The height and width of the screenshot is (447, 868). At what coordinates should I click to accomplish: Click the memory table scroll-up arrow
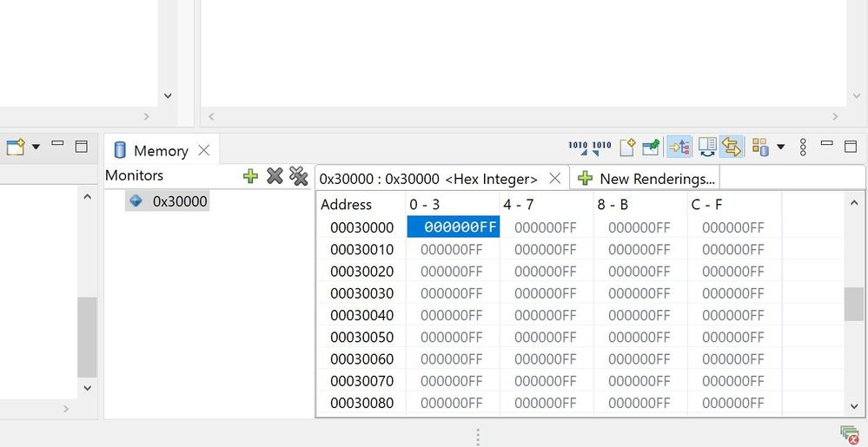[853, 203]
